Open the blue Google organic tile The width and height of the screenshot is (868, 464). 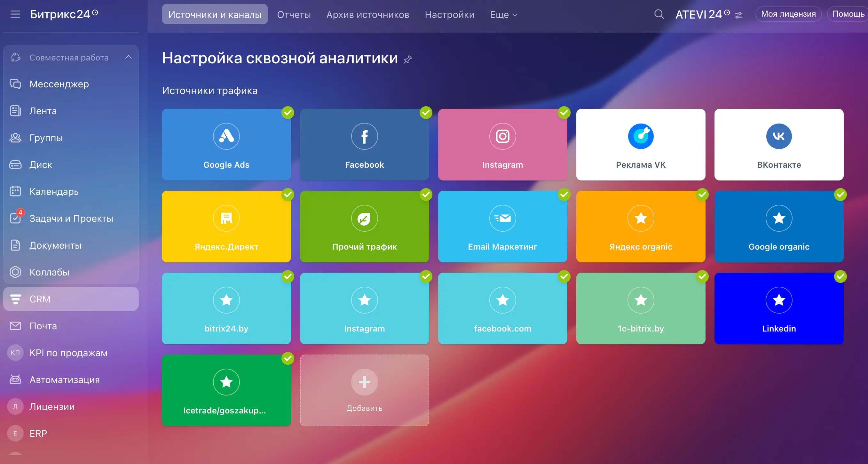click(779, 227)
